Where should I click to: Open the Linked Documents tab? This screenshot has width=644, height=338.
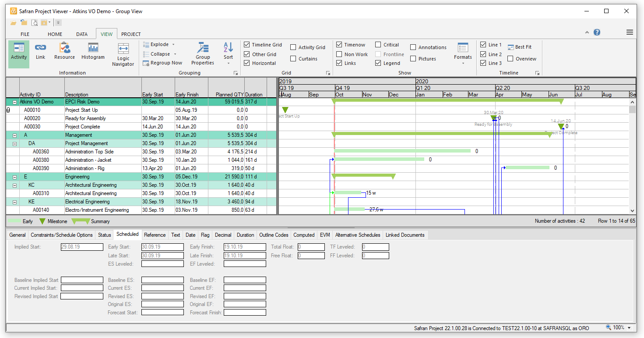[405, 235]
